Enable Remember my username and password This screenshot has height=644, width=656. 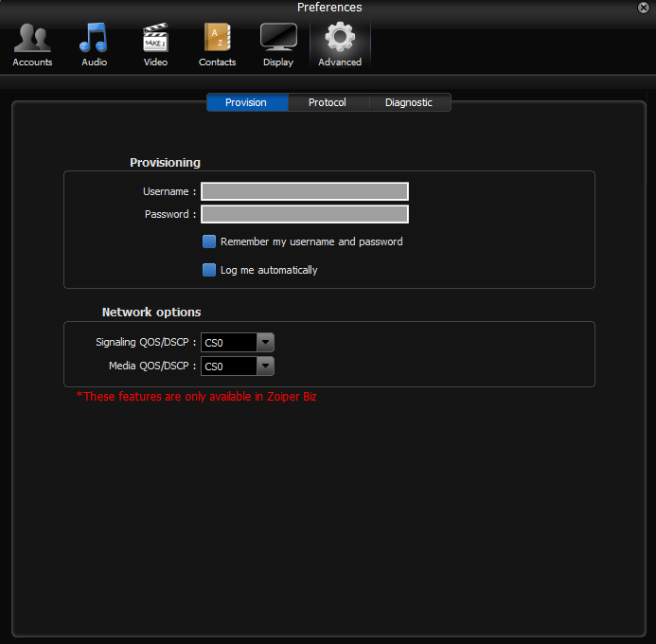[209, 241]
